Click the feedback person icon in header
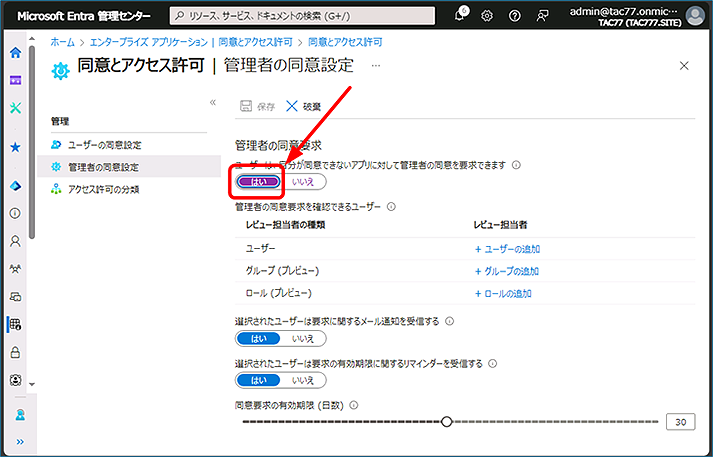 coord(542,16)
